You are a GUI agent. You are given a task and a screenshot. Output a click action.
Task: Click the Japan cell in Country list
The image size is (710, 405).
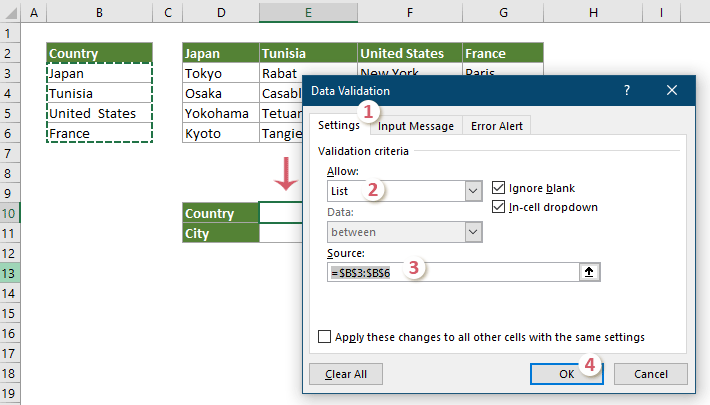(x=99, y=73)
